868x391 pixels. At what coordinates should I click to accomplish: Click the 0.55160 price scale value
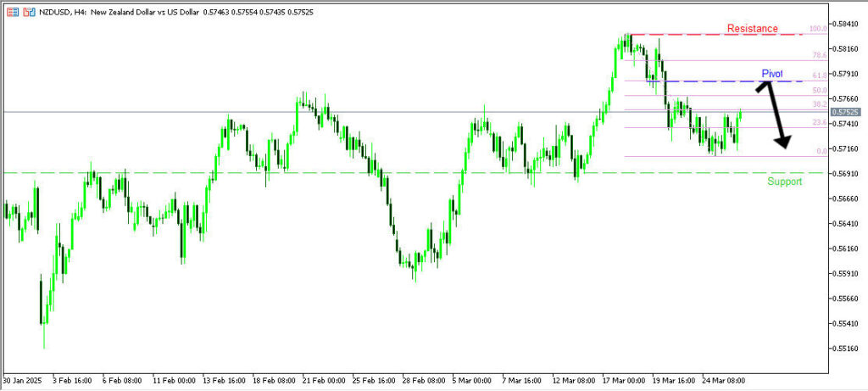click(848, 349)
